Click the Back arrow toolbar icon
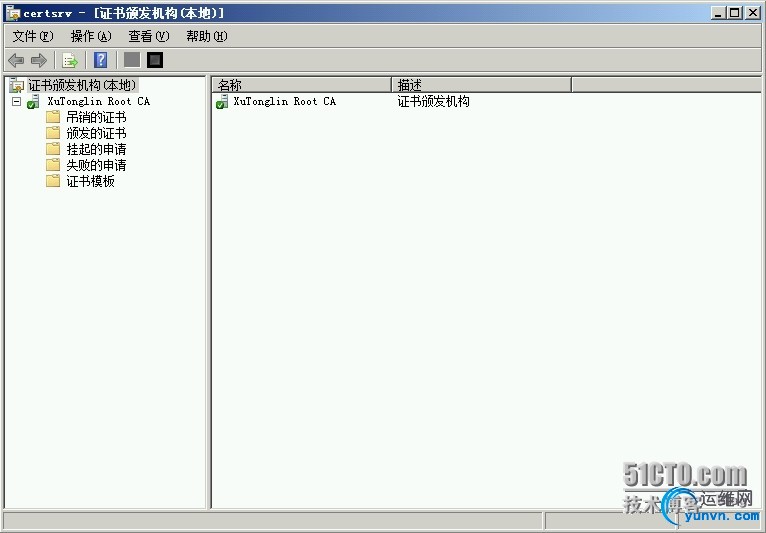Image resolution: width=766 pixels, height=533 pixels. [16, 61]
